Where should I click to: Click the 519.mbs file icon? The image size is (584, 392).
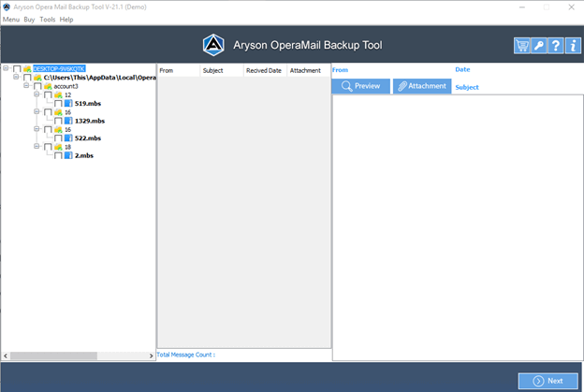[68, 104]
